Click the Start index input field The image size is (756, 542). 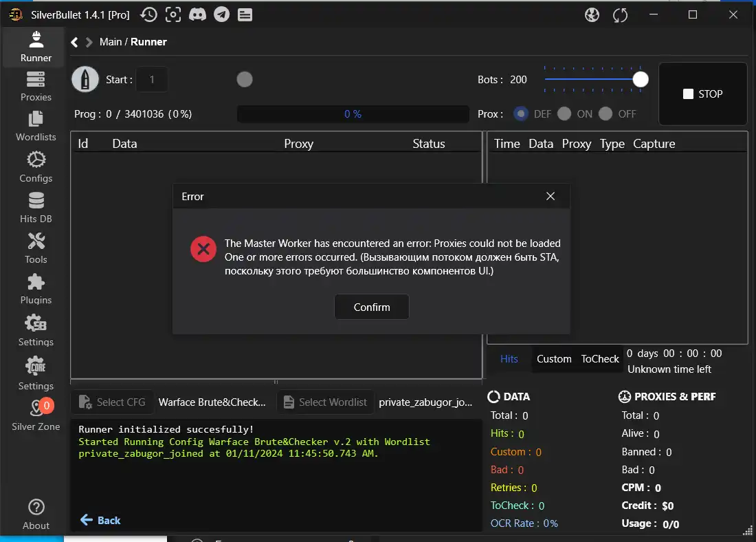(152, 79)
